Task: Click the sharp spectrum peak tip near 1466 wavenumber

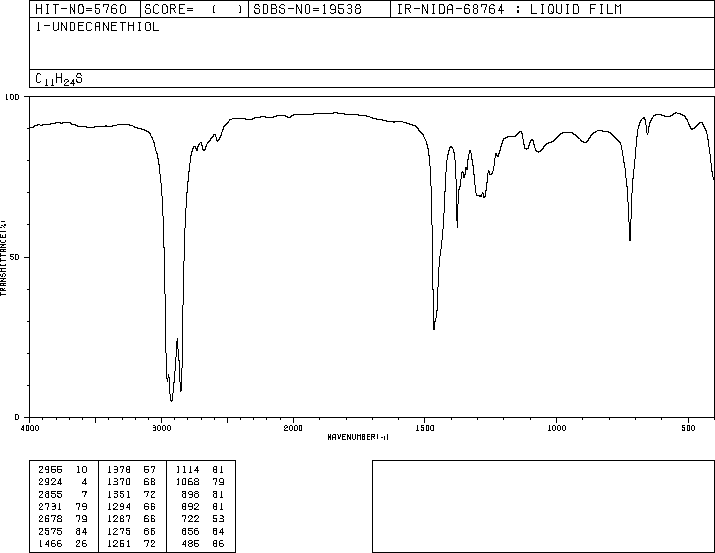Action: [x=434, y=329]
